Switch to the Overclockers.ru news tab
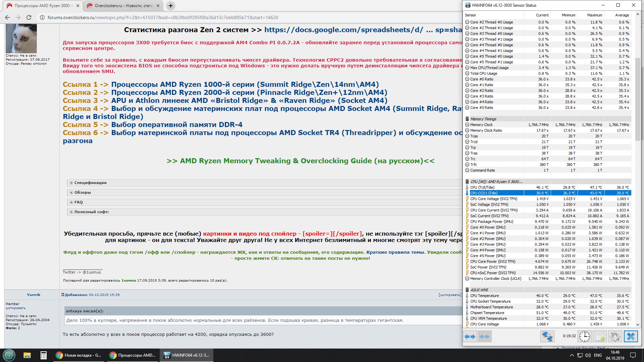The height and width of the screenshot is (362, 644). (123, 6)
